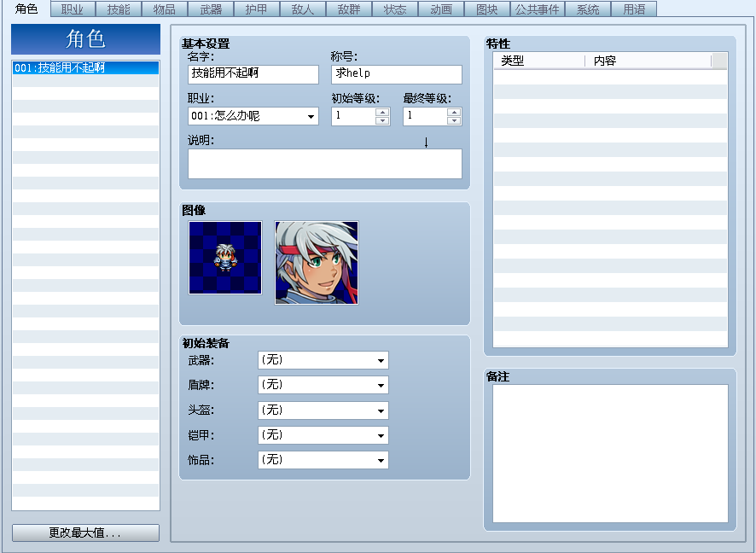The width and height of the screenshot is (756, 553).
Task: Decrease 初始等级 with the down arrow
Action: tap(382, 120)
